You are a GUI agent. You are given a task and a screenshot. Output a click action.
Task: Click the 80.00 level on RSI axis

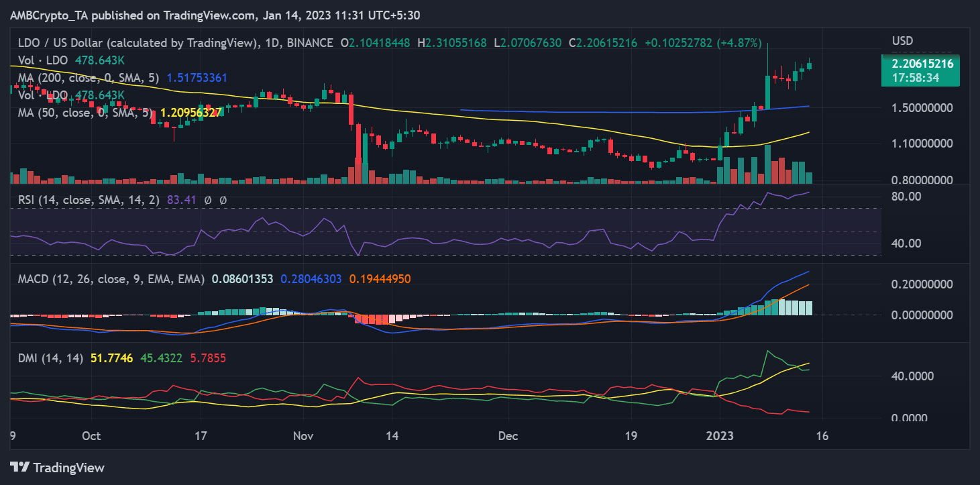906,197
